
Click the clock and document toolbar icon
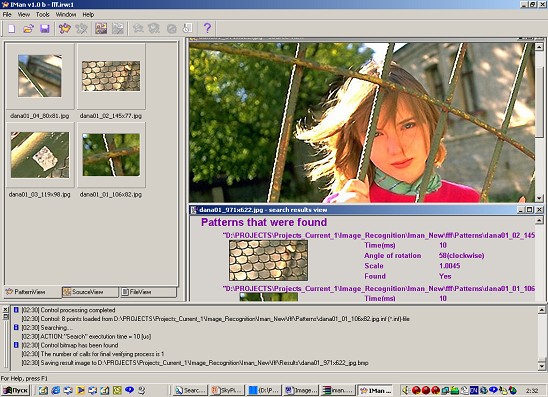(x=188, y=29)
